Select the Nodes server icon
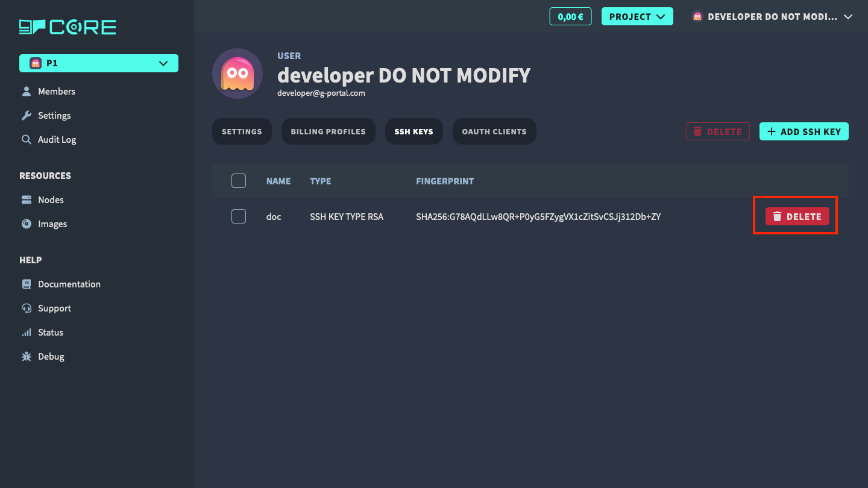Image resolution: width=868 pixels, height=488 pixels. pos(27,199)
